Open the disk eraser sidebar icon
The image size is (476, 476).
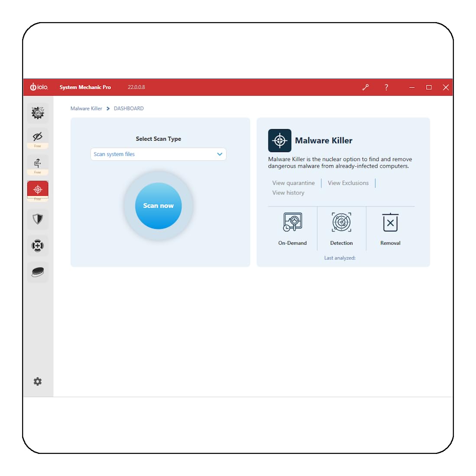(38, 272)
